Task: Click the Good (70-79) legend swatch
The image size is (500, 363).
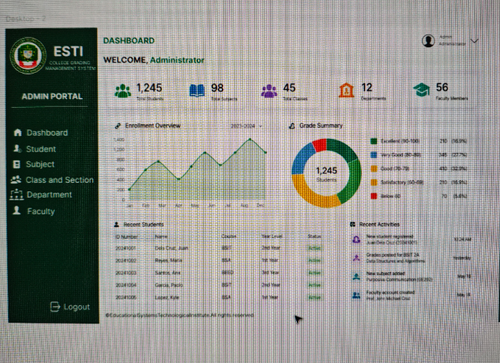Action: (x=374, y=168)
